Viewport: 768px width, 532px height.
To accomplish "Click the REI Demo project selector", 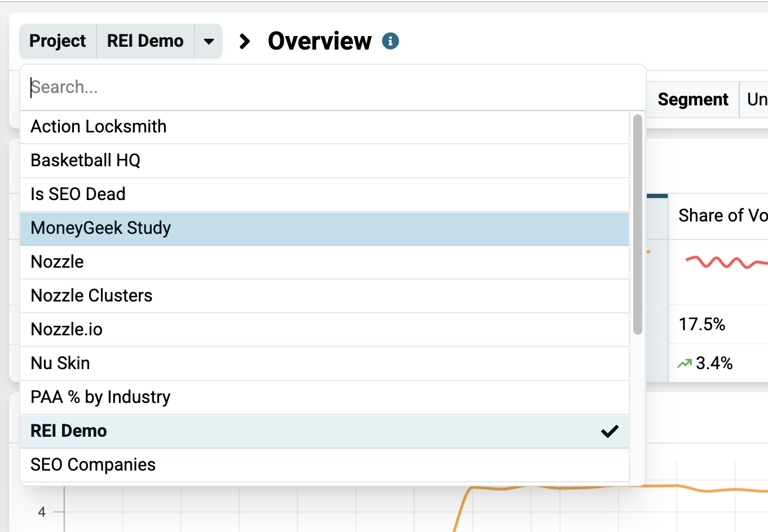I will point(145,41).
